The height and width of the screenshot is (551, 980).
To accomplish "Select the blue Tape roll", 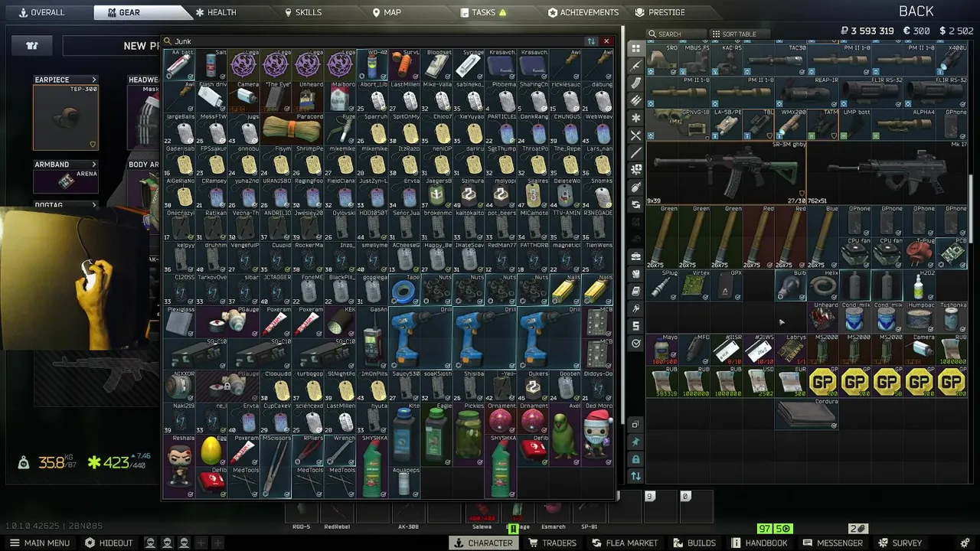I will click(x=405, y=290).
